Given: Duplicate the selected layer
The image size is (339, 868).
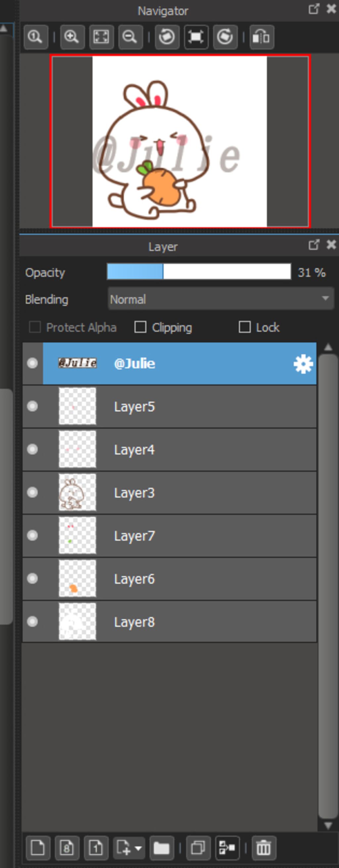Looking at the screenshot, I should 198,847.
